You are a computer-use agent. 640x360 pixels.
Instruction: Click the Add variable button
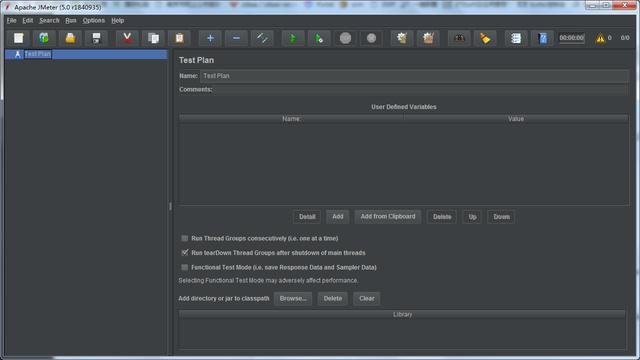pyautogui.click(x=338, y=217)
